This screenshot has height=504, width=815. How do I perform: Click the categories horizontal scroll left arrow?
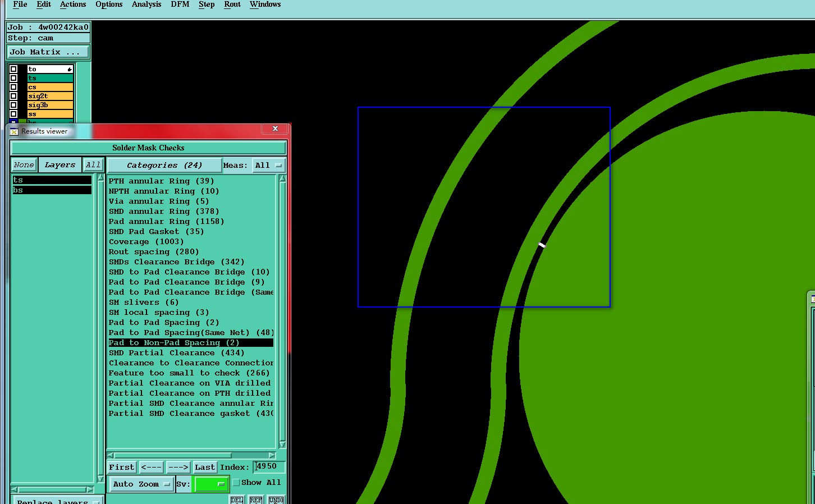click(111, 455)
